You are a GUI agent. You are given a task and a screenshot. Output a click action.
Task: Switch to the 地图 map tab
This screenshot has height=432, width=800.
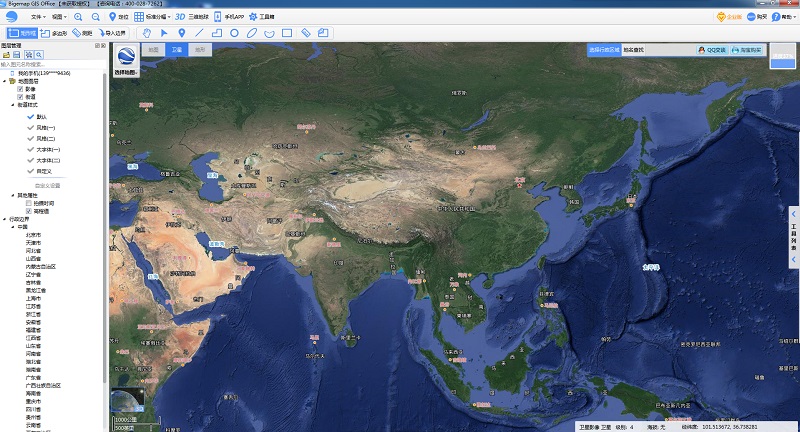coord(154,49)
